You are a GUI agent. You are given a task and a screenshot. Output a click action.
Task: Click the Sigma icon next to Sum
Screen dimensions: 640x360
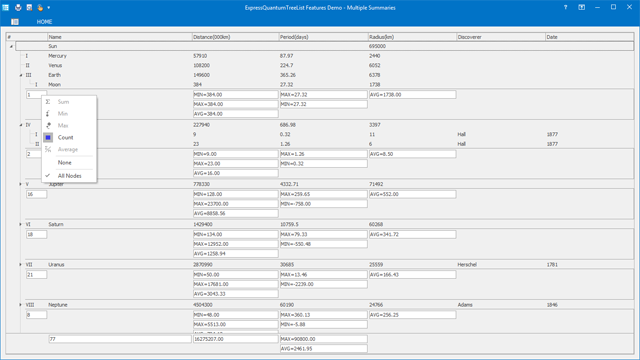[x=48, y=102]
